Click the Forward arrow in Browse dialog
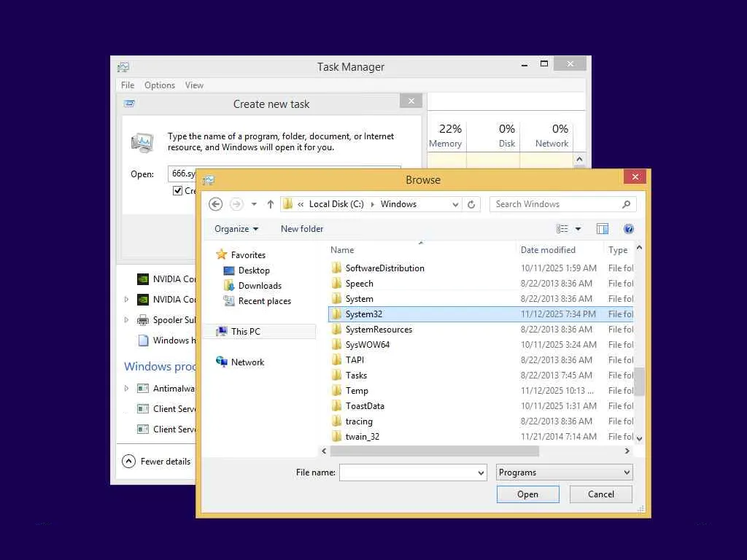Viewport: 747px width, 560px height. tap(236, 204)
